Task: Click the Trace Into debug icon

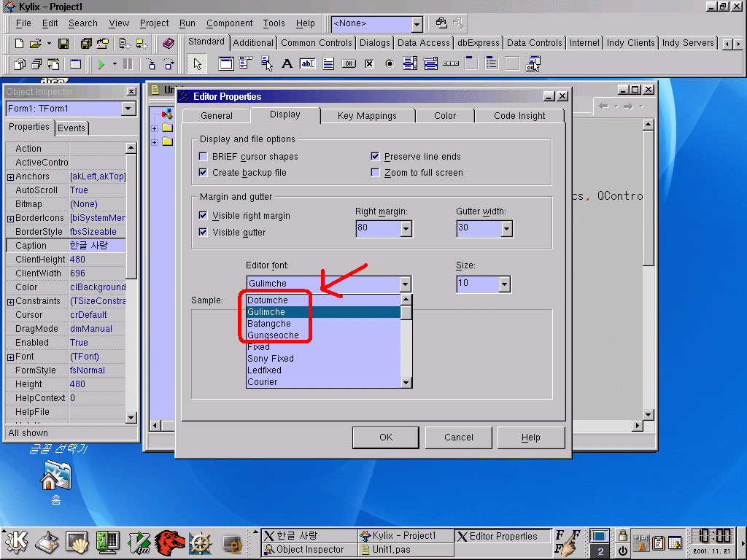Action: (150, 64)
